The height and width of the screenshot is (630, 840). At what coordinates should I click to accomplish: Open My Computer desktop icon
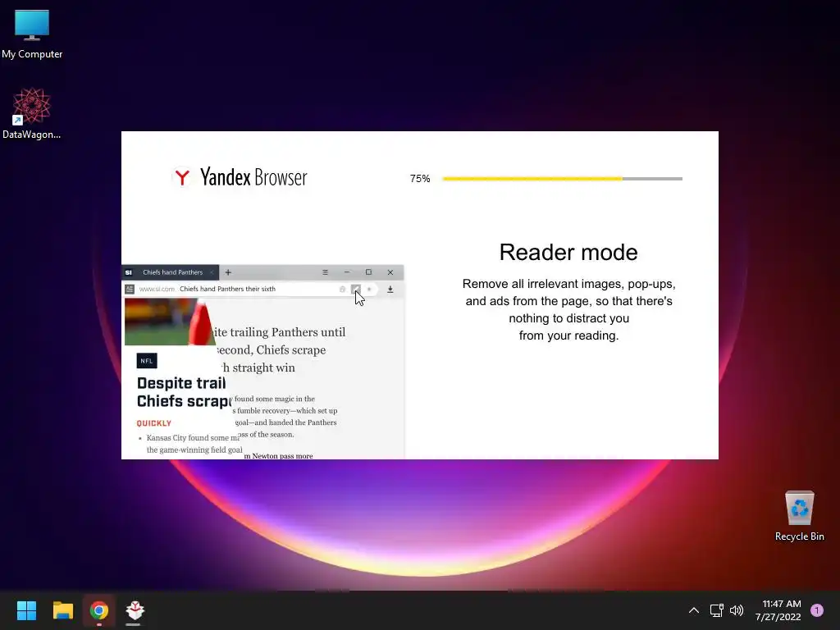(x=32, y=33)
